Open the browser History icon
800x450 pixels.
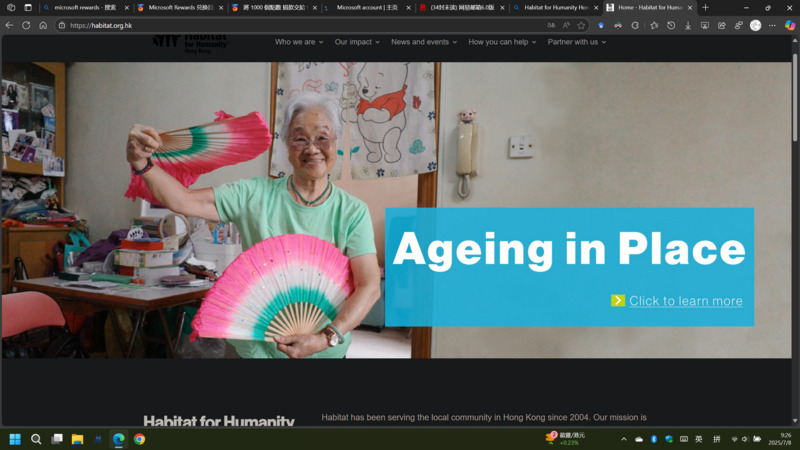[x=671, y=25]
